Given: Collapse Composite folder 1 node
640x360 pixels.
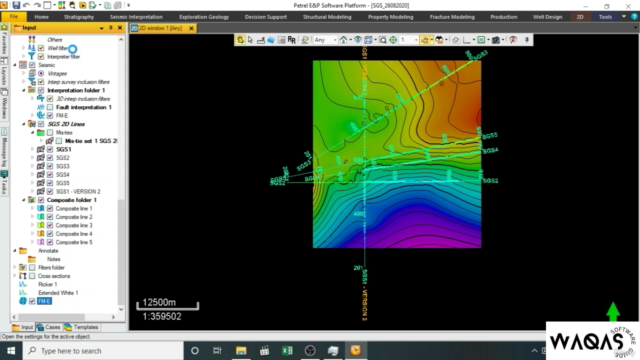Looking at the screenshot, I should point(24,200).
